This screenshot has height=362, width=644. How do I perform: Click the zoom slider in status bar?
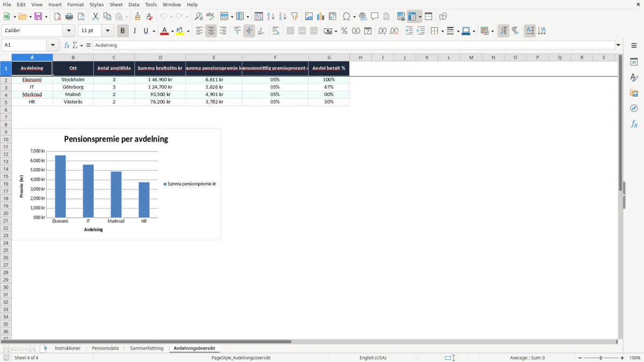[601, 358]
